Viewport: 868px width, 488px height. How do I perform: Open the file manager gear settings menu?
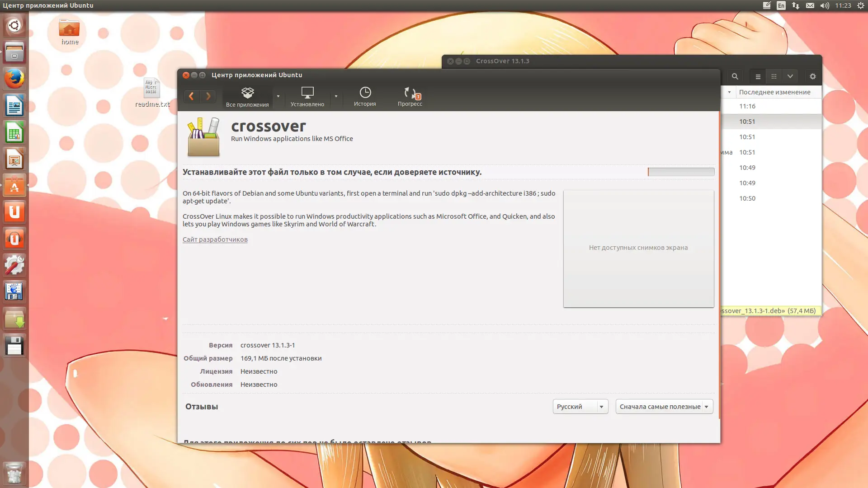tap(813, 76)
